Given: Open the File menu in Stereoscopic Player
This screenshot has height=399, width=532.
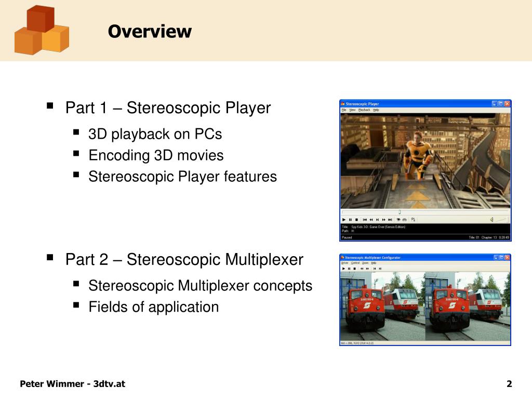Looking at the screenshot, I should tap(344, 110).
